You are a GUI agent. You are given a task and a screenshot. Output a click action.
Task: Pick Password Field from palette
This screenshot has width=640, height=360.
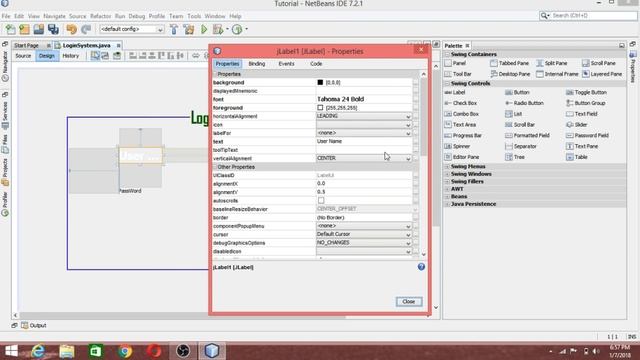coord(587,136)
